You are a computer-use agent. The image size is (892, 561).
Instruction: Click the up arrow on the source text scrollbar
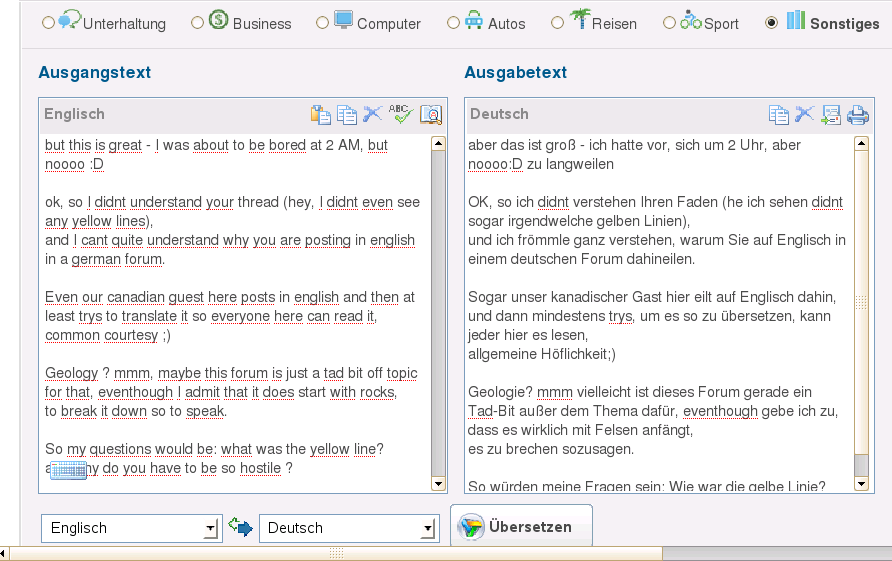(438, 143)
